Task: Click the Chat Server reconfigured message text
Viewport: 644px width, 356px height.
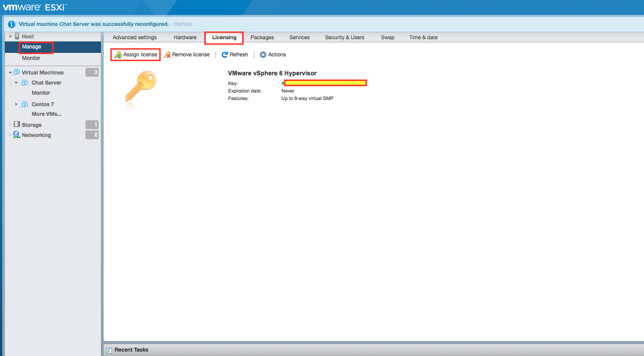Action: (x=93, y=24)
